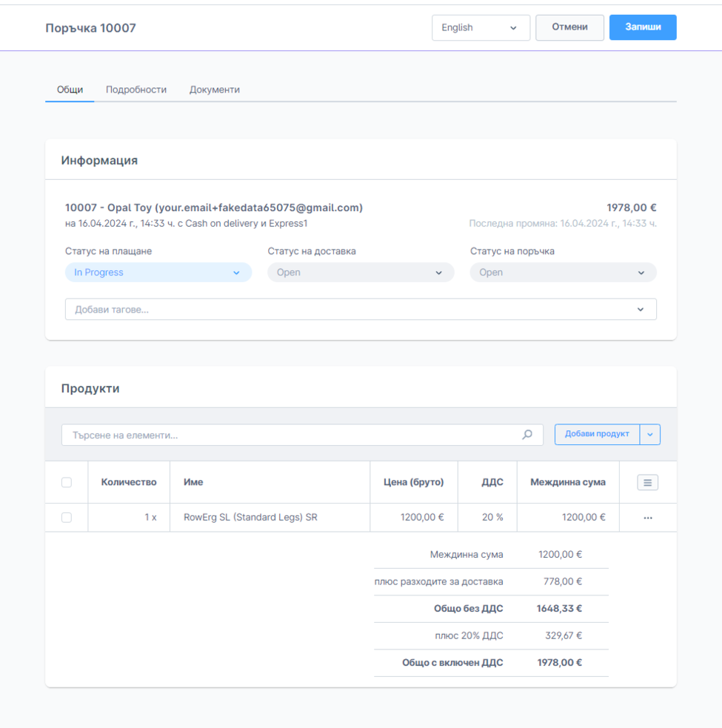Open the Статус на поръчка dropdown

[x=563, y=273]
